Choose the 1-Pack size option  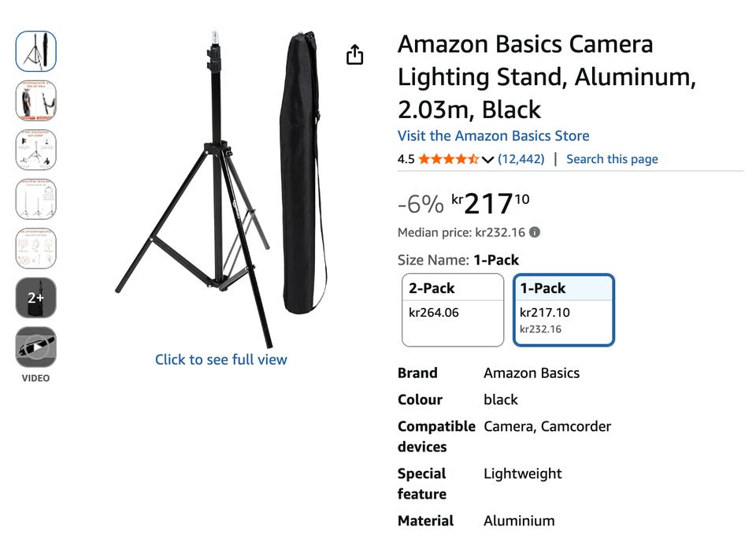[x=564, y=310]
